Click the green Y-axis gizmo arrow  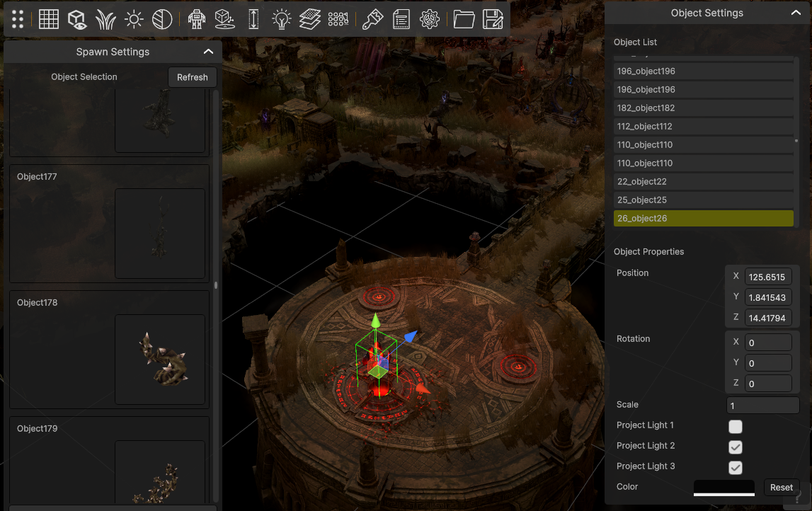376,321
